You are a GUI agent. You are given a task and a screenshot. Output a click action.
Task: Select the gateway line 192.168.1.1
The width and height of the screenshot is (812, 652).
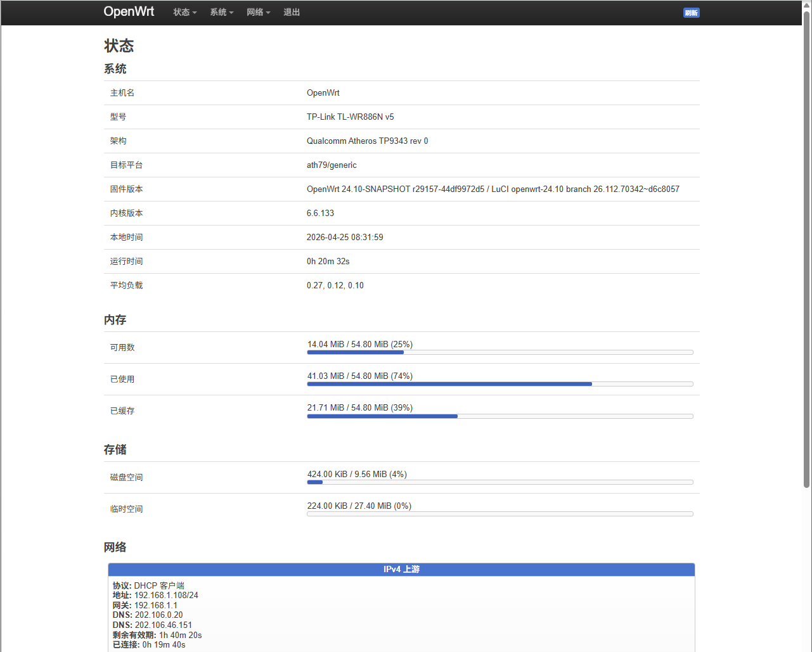click(x=145, y=605)
